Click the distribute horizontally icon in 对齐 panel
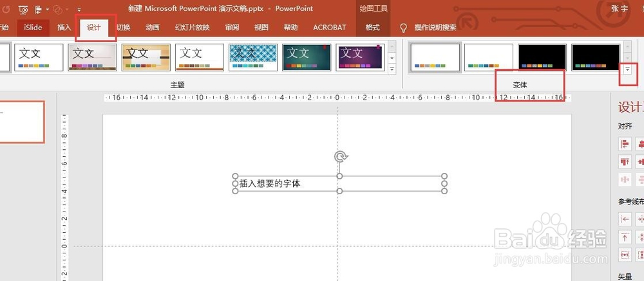Viewport: 644px width, 281px height. click(x=625, y=179)
